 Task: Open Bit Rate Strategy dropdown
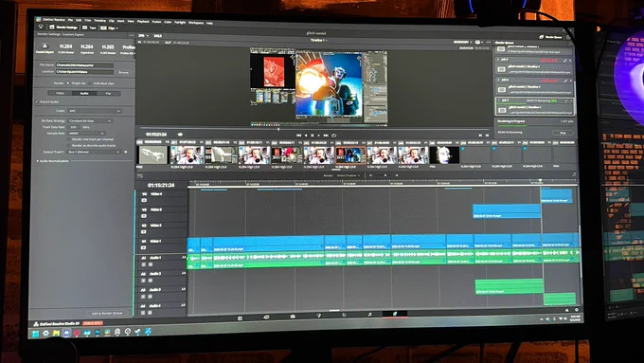[x=90, y=121]
